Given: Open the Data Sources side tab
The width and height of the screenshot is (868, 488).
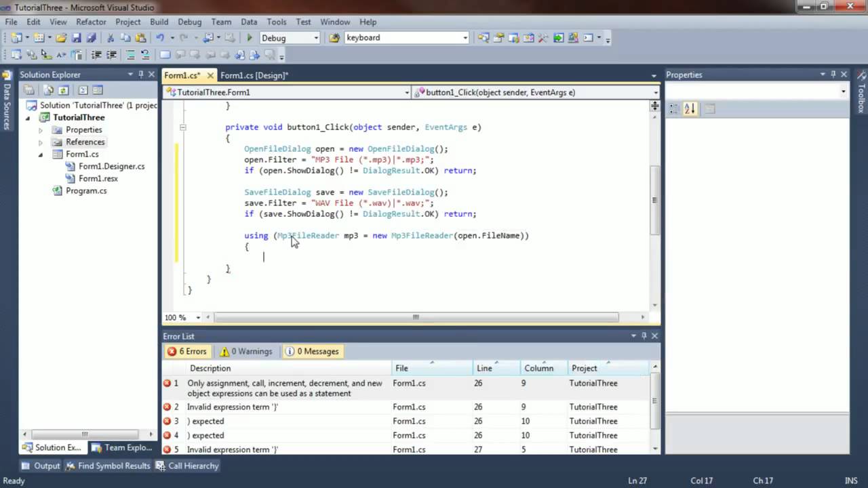Looking at the screenshot, I should 6,100.
